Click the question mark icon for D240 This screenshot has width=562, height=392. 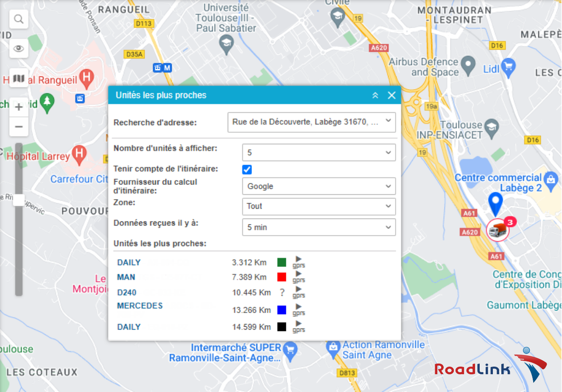pos(282,292)
